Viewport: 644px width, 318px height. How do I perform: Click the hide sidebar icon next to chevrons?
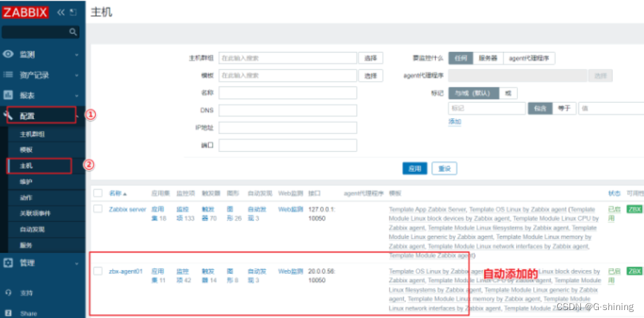pos(73,13)
